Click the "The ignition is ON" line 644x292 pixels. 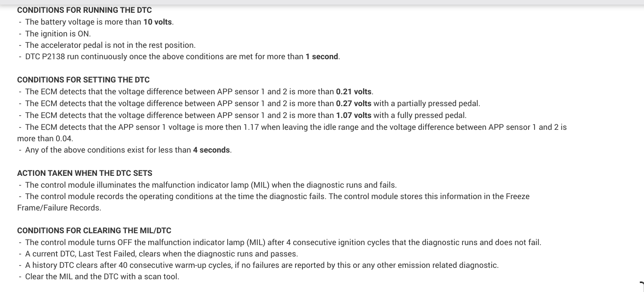pos(58,34)
